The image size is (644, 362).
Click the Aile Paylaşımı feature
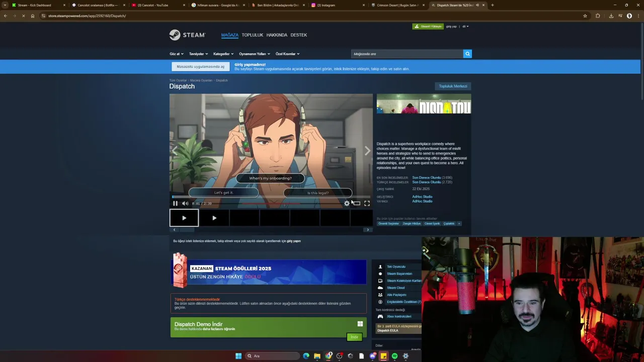(396, 295)
